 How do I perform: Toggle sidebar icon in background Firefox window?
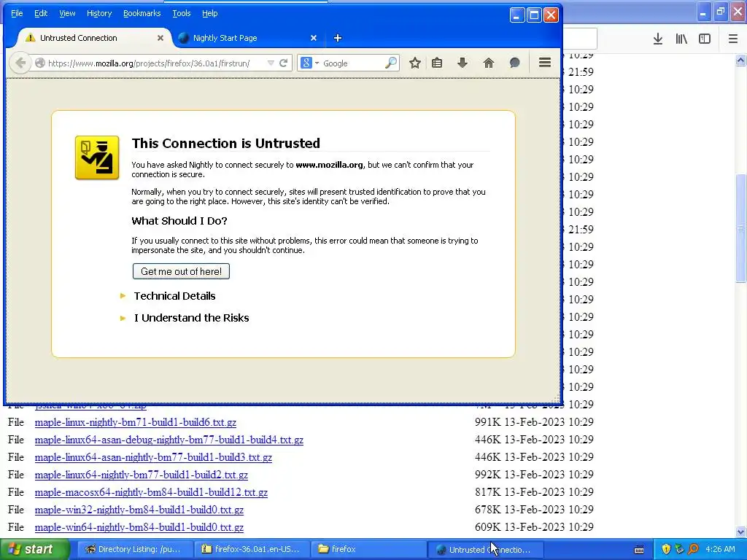tap(705, 39)
